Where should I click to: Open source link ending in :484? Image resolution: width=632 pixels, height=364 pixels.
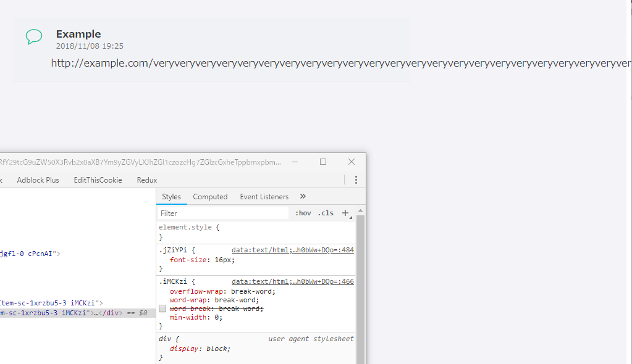click(293, 250)
